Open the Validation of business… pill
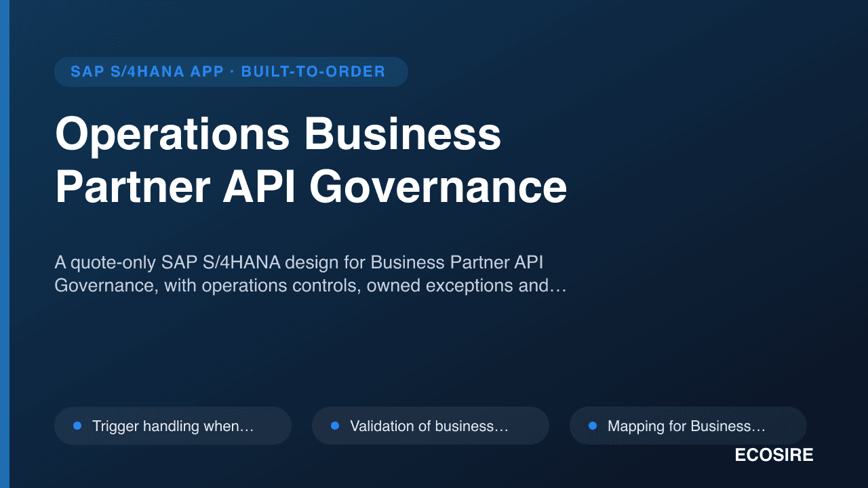The height and width of the screenshot is (488, 868). point(431,426)
